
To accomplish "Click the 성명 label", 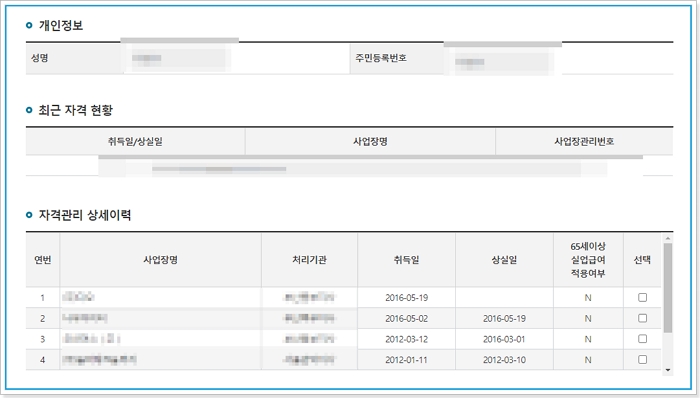I will tap(40, 58).
